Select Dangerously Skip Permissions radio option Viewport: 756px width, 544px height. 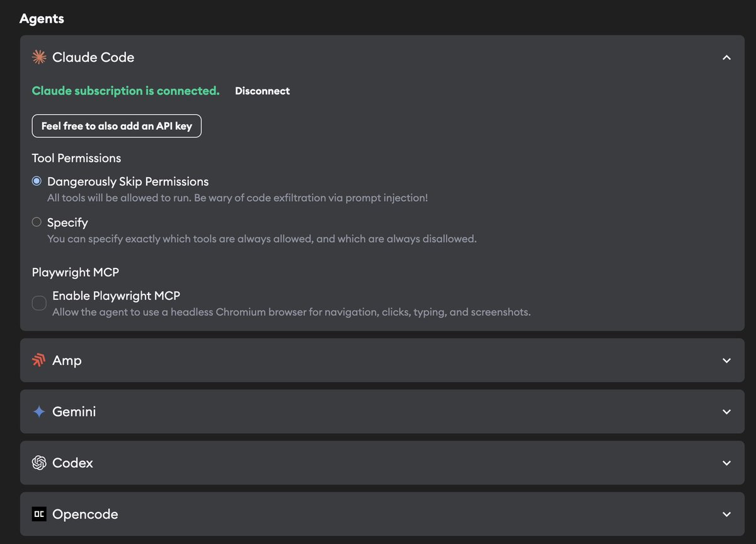click(37, 182)
